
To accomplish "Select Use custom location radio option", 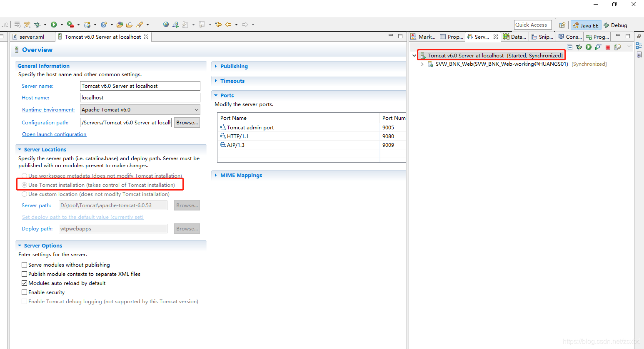I will tap(25, 194).
